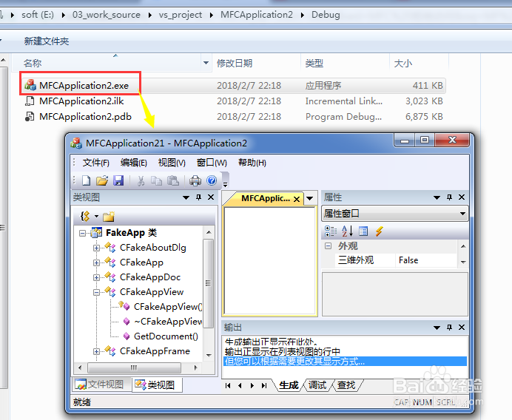The height and width of the screenshot is (420, 512).
Task: Collapse the FakeApp 类 root node
Action: (x=82, y=234)
